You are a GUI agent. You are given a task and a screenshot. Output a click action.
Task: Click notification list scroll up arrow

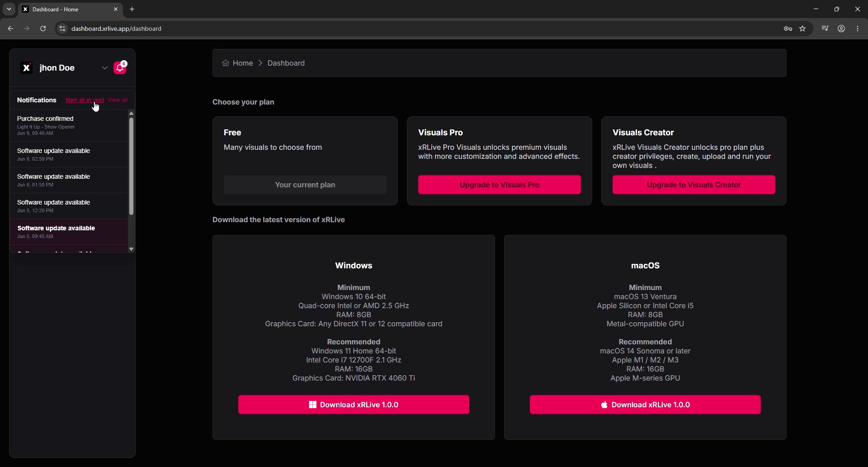coord(131,113)
